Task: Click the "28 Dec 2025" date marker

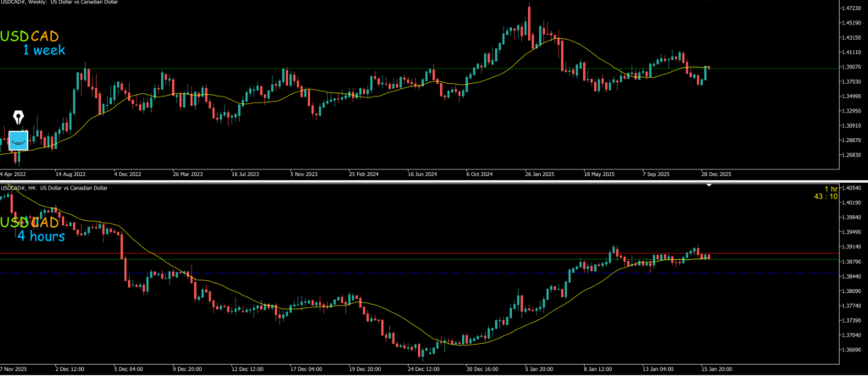Action: click(x=713, y=174)
